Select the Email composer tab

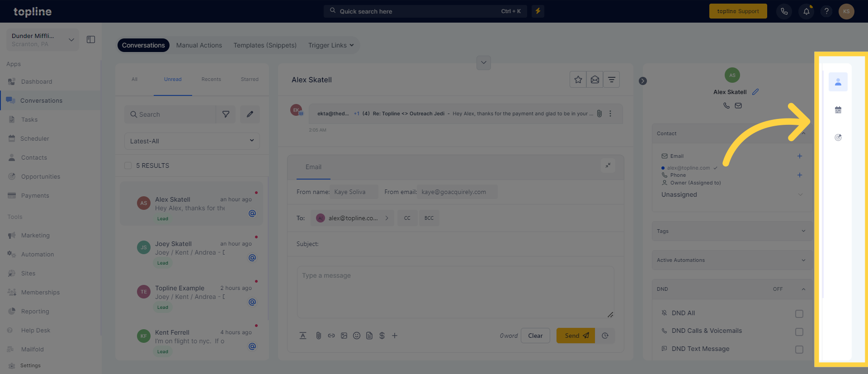(x=313, y=167)
